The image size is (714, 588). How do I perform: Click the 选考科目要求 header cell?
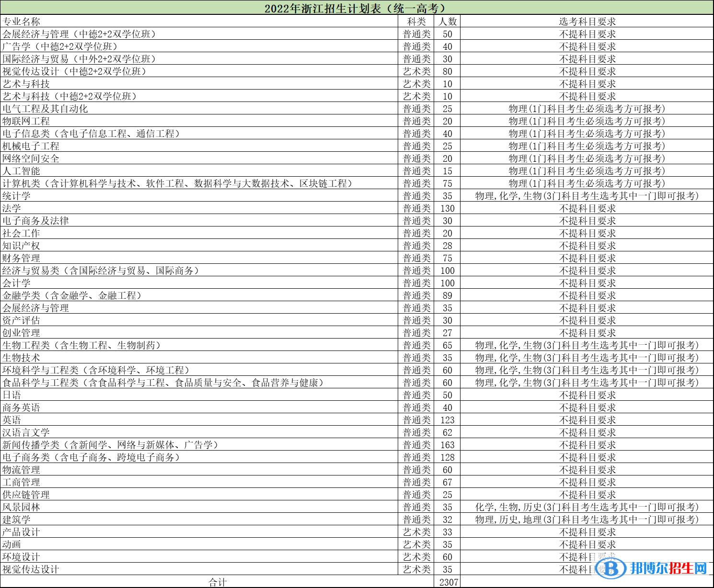click(587, 21)
